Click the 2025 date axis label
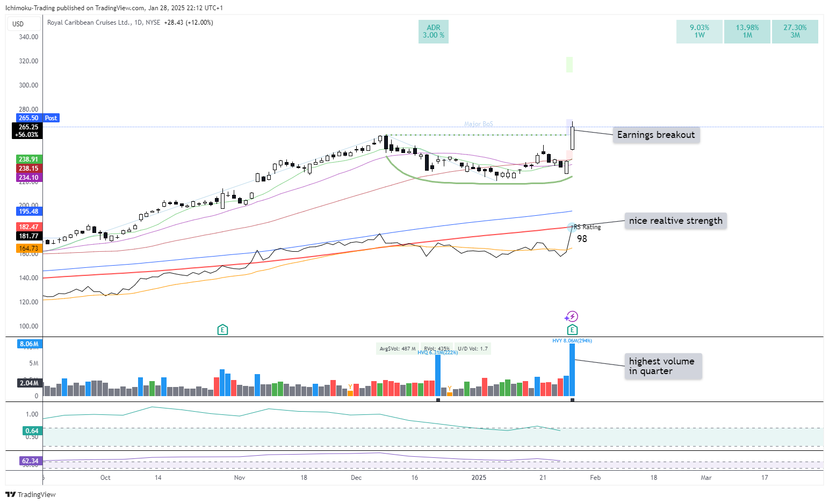 tap(479, 478)
